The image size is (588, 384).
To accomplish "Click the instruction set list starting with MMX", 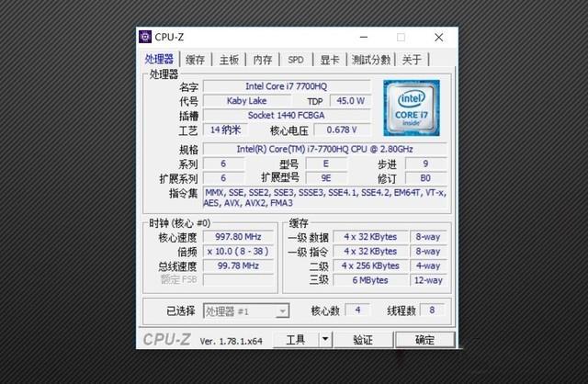I will [x=324, y=198].
